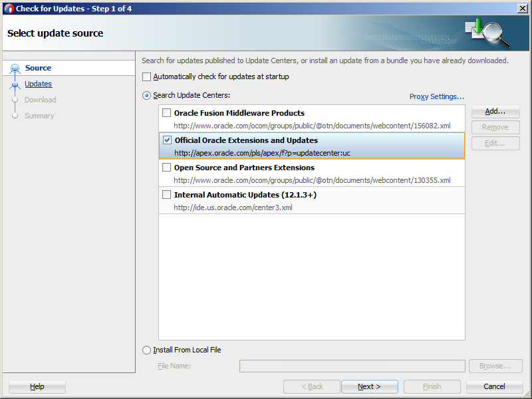
Task: Select the Summary step label
Action: [x=39, y=116]
